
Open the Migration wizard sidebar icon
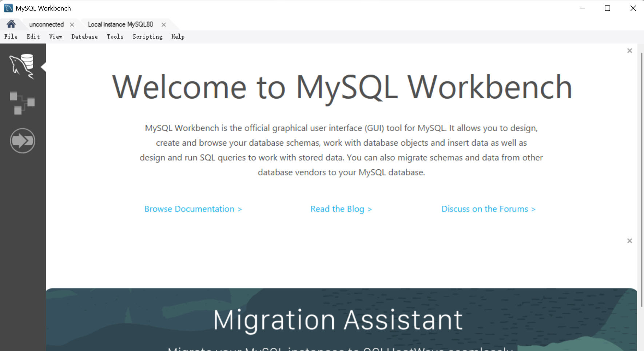point(23,141)
